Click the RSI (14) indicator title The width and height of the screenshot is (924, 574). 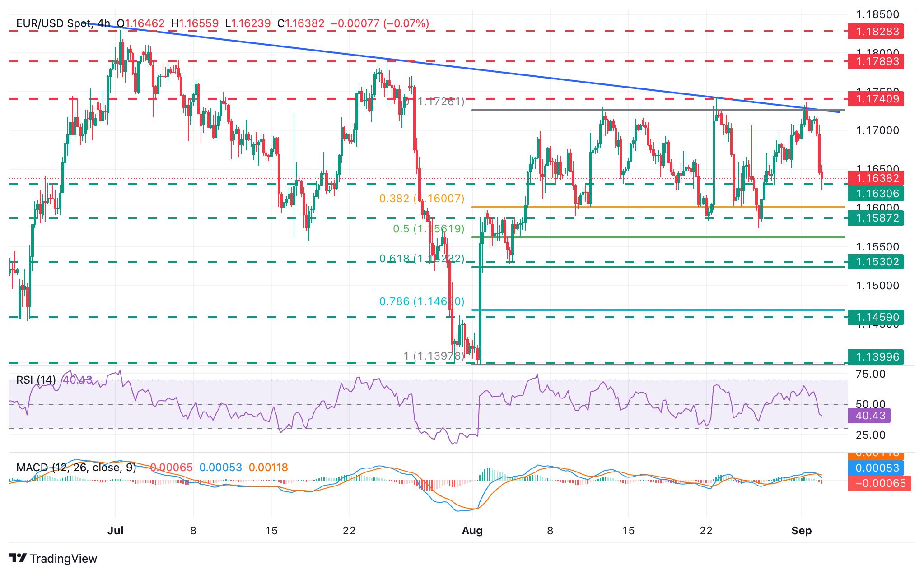click(36, 380)
